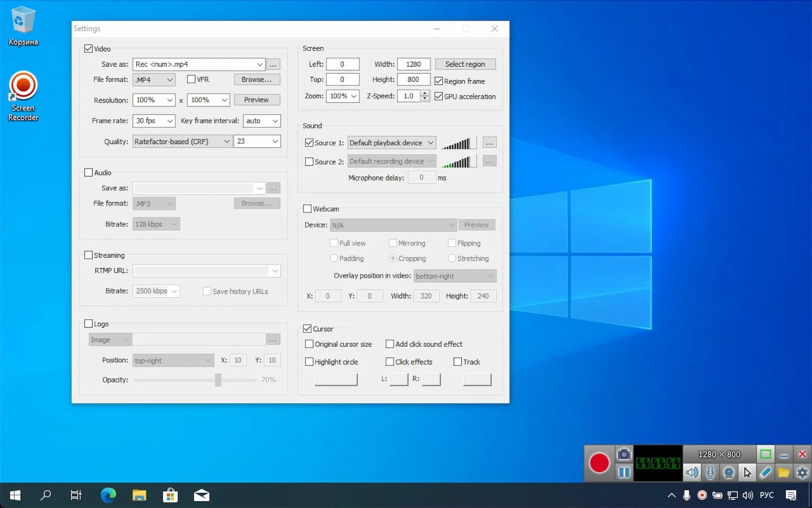Enable Sound Source 2 checkbox

tap(309, 161)
